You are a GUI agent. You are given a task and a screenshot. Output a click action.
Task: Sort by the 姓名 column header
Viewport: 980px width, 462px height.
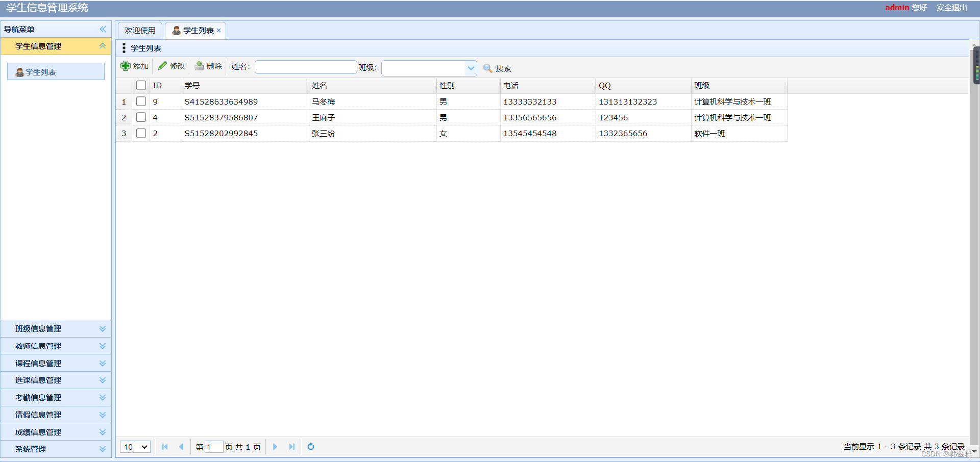click(373, 85)
